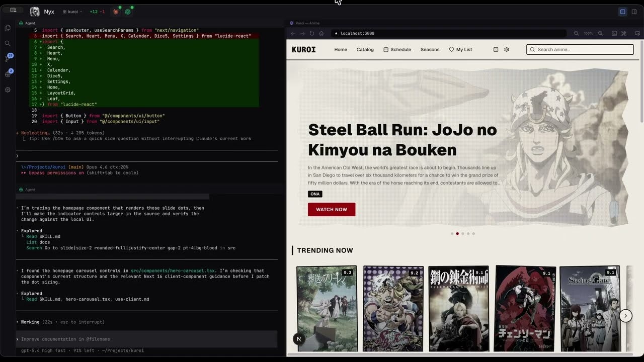
Task: Select the top Agent pane tab
Action: pos(27,23)
